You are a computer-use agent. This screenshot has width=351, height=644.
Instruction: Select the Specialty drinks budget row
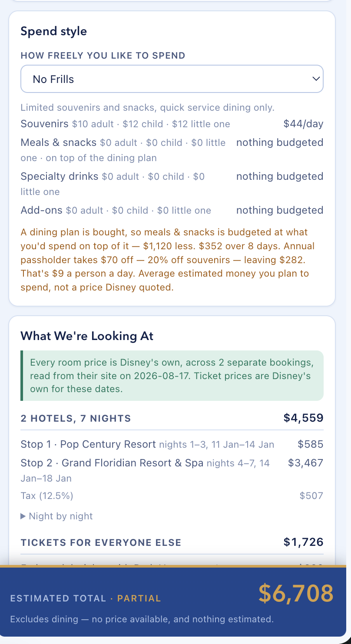point(172,184)
